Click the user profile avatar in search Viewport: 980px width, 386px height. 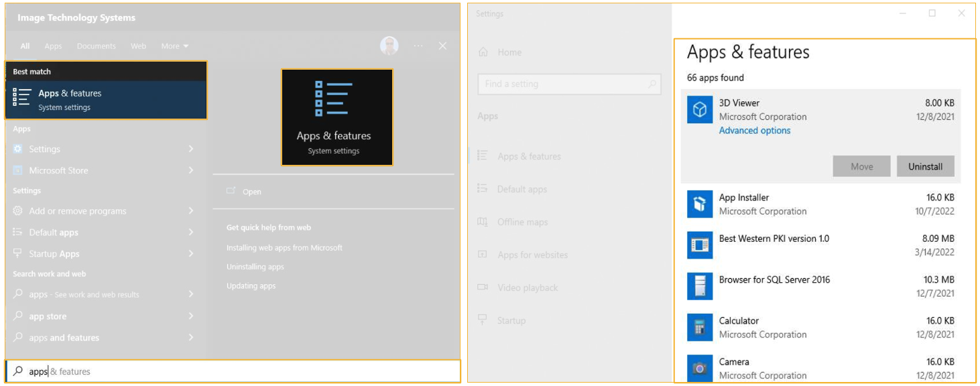click(x=389, y=46)
